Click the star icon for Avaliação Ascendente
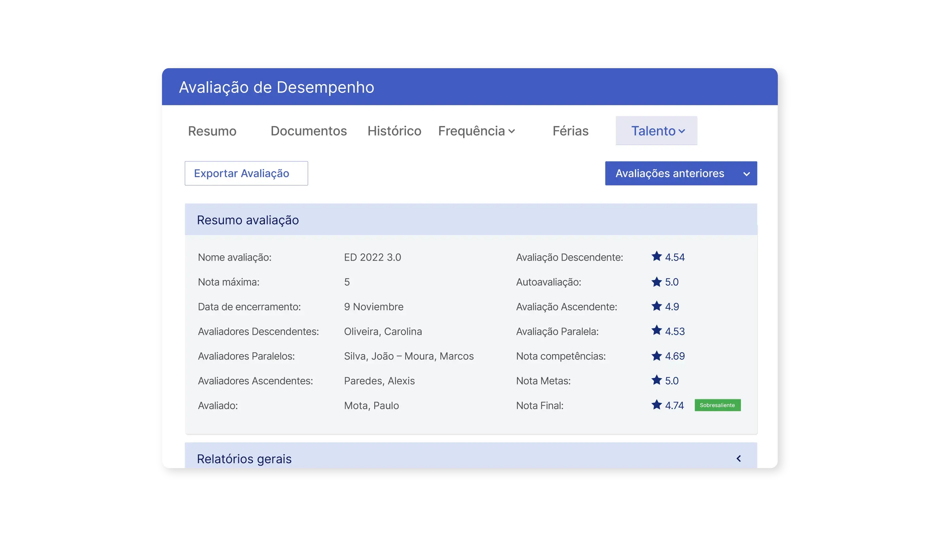The width and height of the screenshot is (940, 560). 656,306
